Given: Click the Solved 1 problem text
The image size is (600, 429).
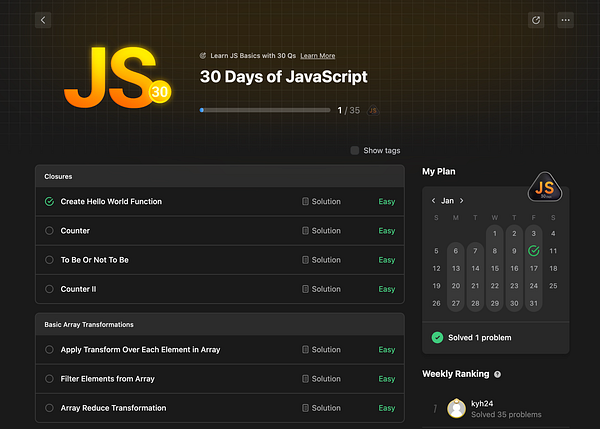Looking at the screenshot, I should (479, 338).
